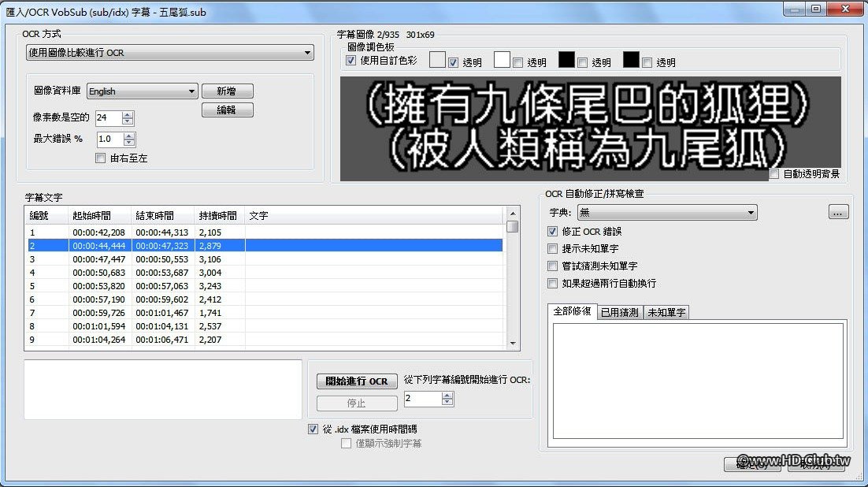Toggle the 修正 OCR 錯誤 checkbox
This screenshot has height=487, width=868.
coord(552,231)
